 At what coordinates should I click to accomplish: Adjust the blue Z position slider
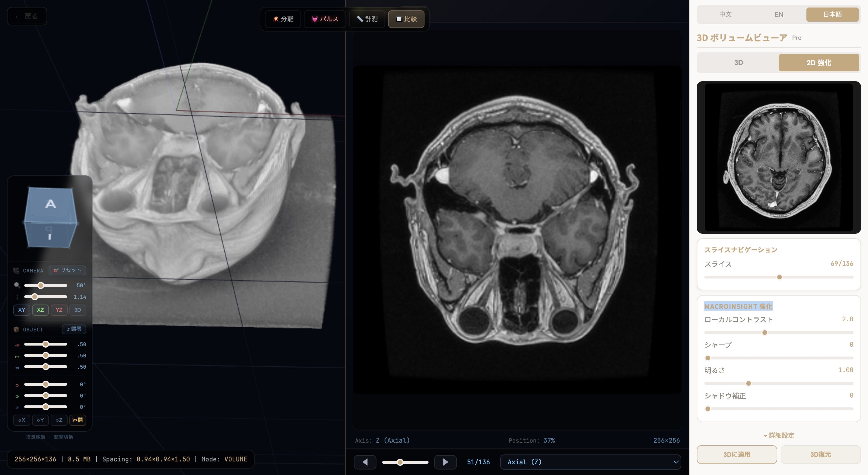tap(45, 367)
